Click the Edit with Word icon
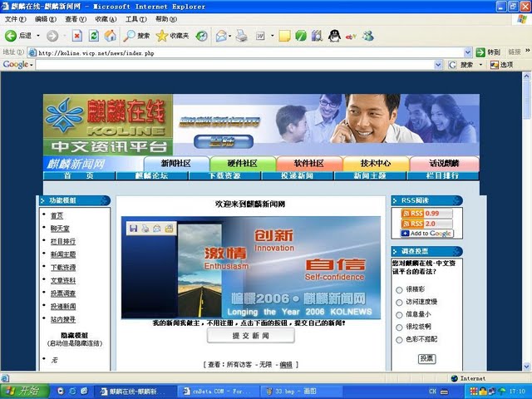The width and height of the screenshot is (532, 399). click(260, 36)
